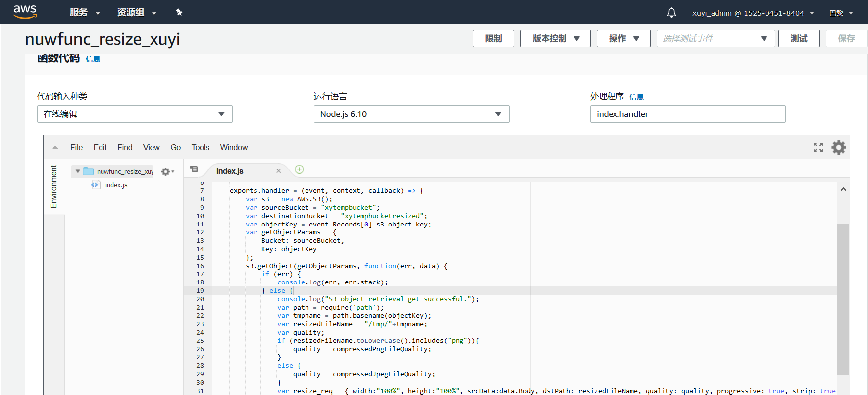Open the File menu in editor
This screenshot has width=868, height=395.
click(x=76, y=147)
